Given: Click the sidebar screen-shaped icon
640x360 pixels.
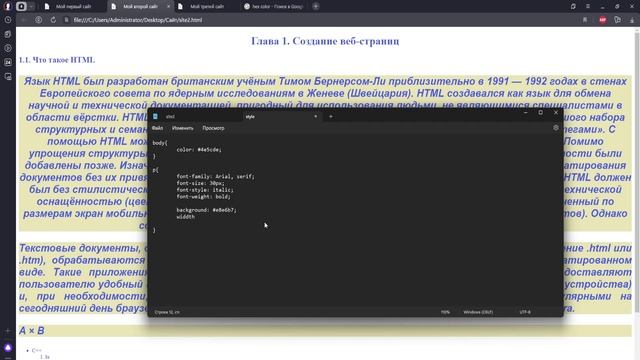Looking at the screenshot, I should coord(8,76).
